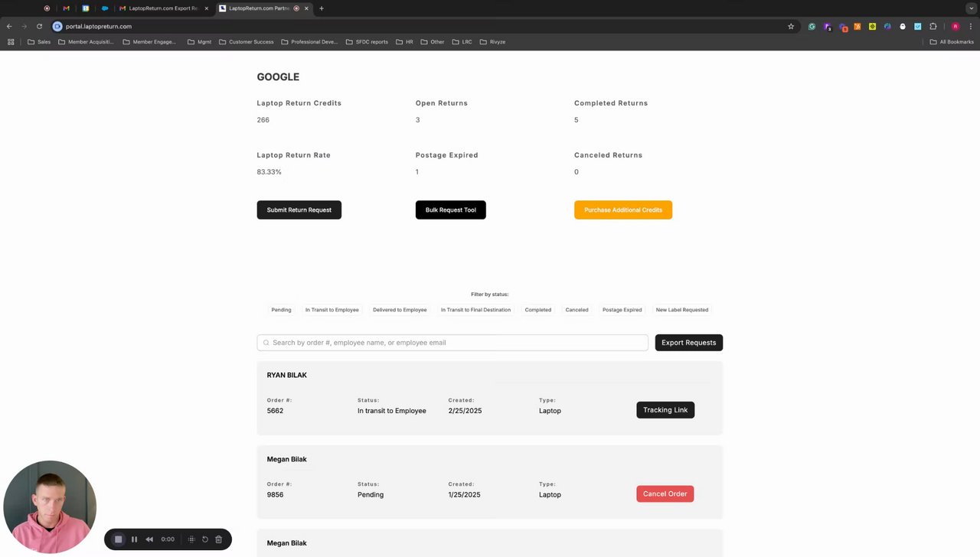
Task: Expand the tab search dropdown arrow
Action: (971, 8)
